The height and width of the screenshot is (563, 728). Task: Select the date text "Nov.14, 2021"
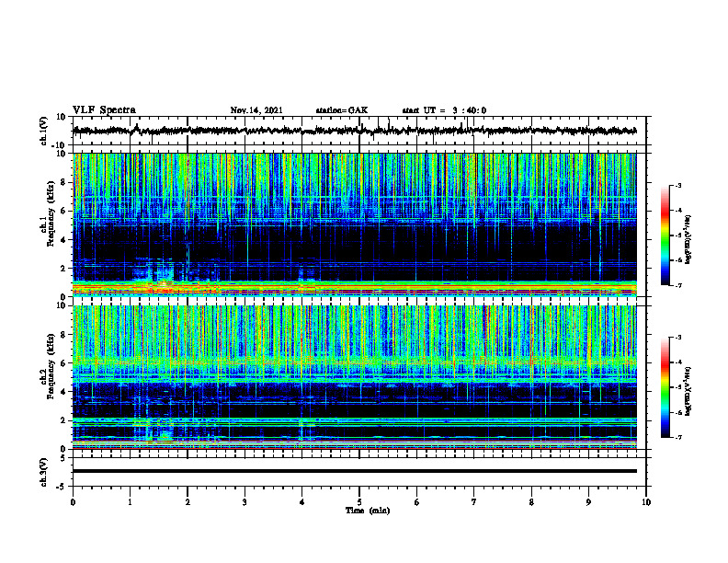[256, 110]
